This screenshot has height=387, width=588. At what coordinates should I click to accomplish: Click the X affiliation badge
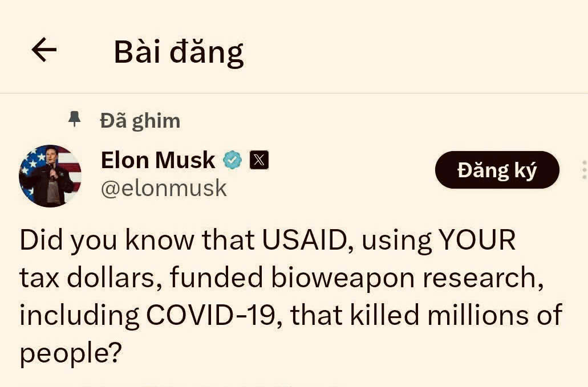pyautogui.click(x=259, y=161)
